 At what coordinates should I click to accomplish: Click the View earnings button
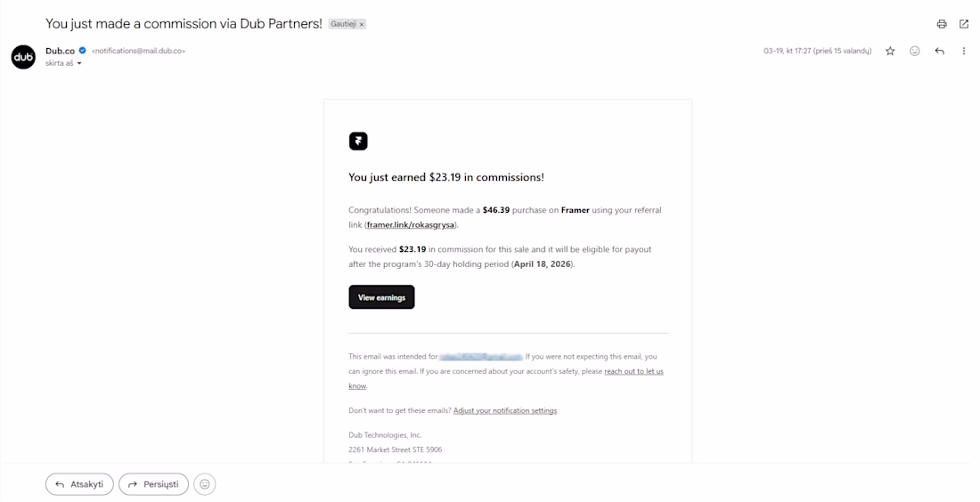click(381, 297)
